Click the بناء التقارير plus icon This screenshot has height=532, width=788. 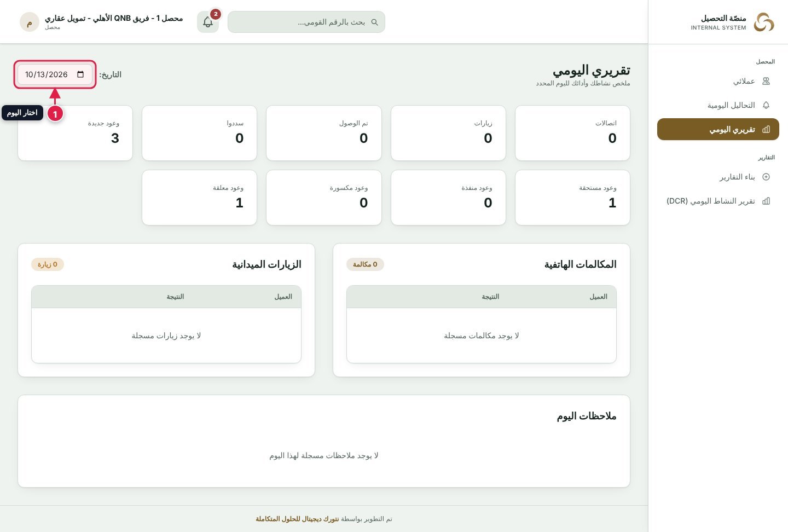(766, 177)
